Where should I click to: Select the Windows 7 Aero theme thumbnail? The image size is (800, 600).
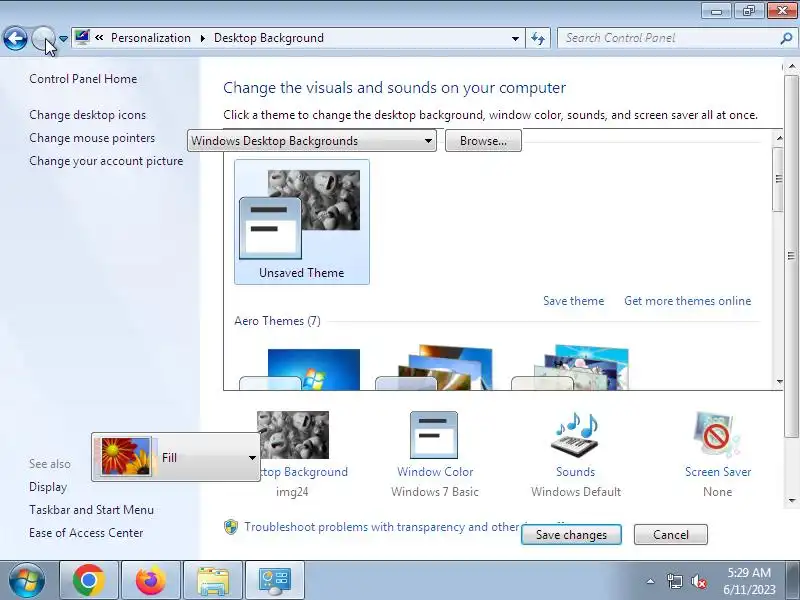coord(300,368)
